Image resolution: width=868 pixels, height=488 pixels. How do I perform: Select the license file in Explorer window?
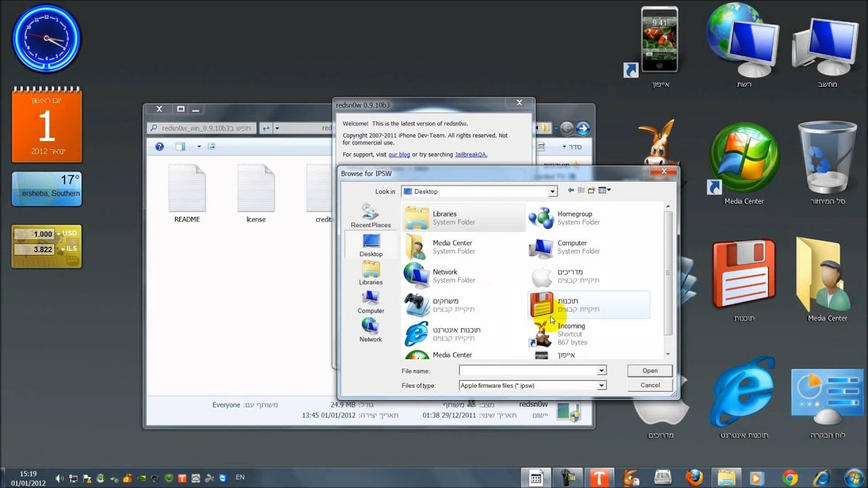[256, 194]
